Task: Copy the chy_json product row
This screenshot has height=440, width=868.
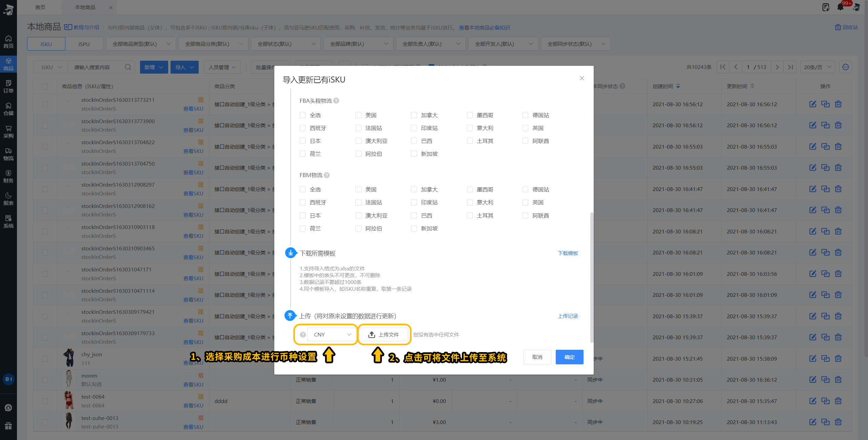Action: point(825,359)
